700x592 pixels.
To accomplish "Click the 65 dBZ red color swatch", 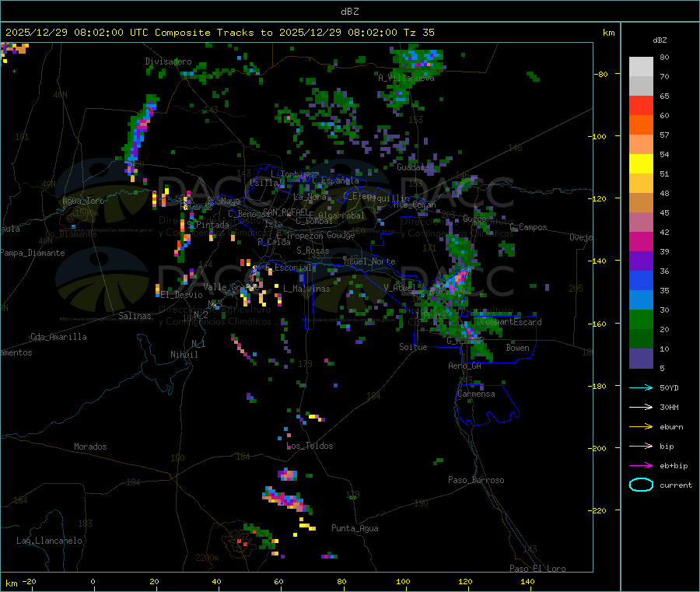I will 641,105.
